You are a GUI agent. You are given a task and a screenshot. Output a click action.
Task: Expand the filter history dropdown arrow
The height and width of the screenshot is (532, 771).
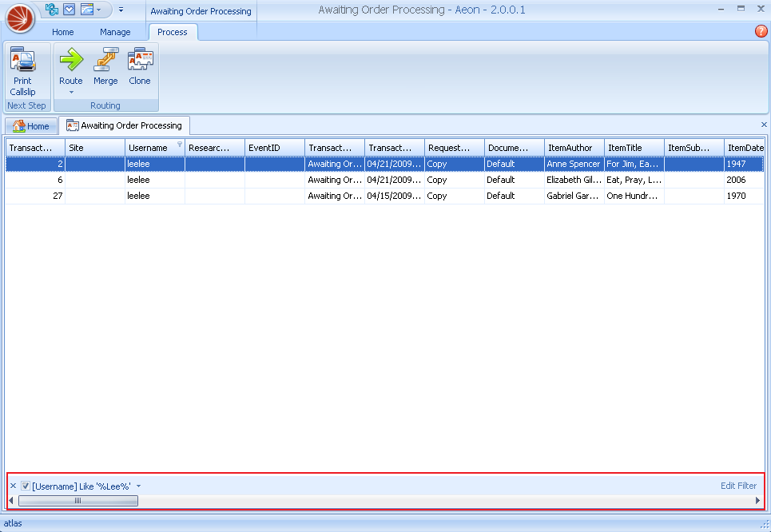138,486
